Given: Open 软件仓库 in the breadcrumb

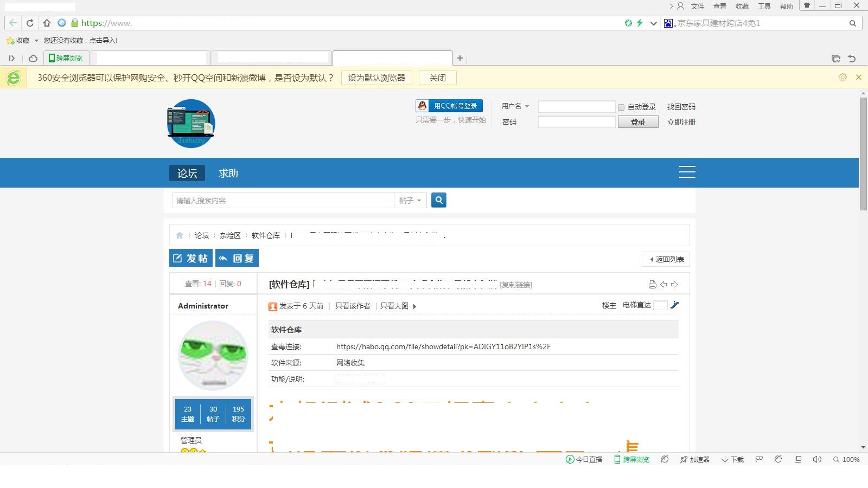Looking at the screenshot, I should coord(266,235).
